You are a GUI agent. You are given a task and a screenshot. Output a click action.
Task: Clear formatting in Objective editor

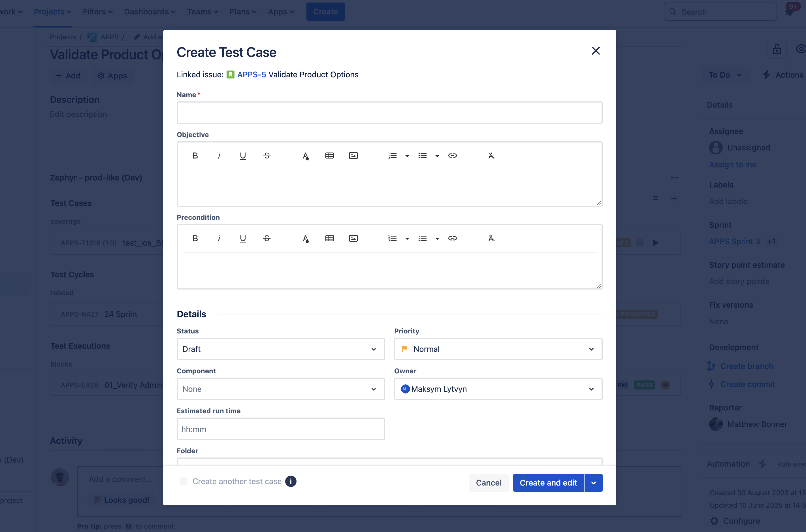tap(491, 156)
